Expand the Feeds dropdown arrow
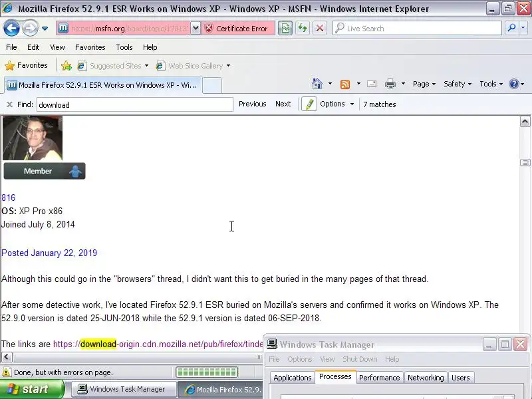Screen dimensions: 532x399 click(358, 84)
